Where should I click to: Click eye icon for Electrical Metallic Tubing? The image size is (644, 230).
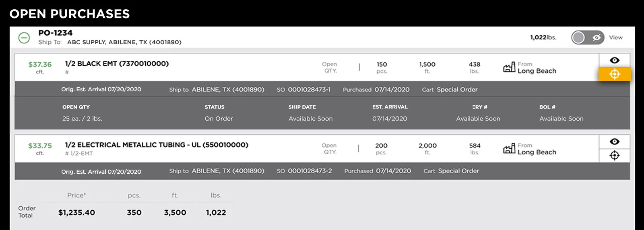(x=614, y=142)
